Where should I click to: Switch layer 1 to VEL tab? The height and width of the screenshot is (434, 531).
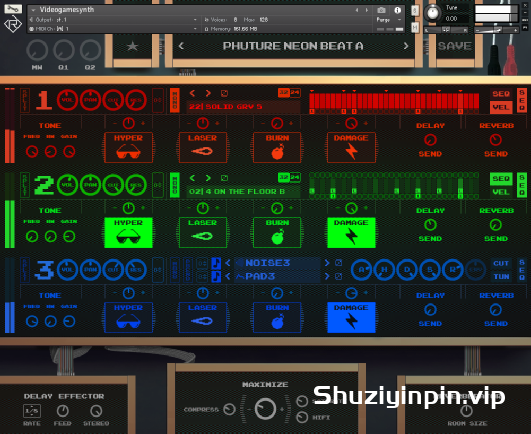click(x=501, y=107)
